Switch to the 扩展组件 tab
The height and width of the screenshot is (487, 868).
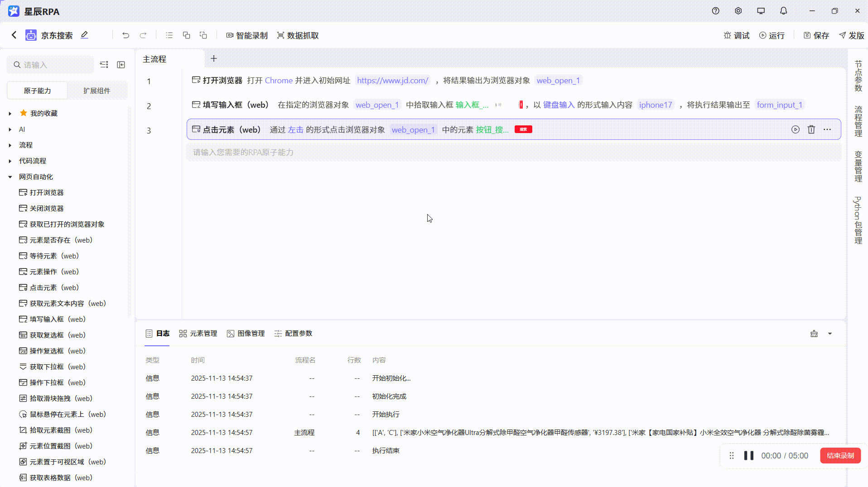coord(96,91)
